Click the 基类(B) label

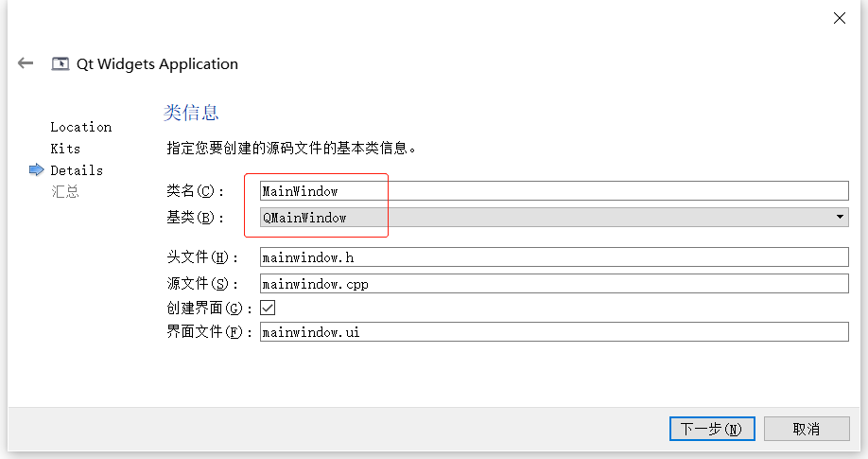click(196, 218)
